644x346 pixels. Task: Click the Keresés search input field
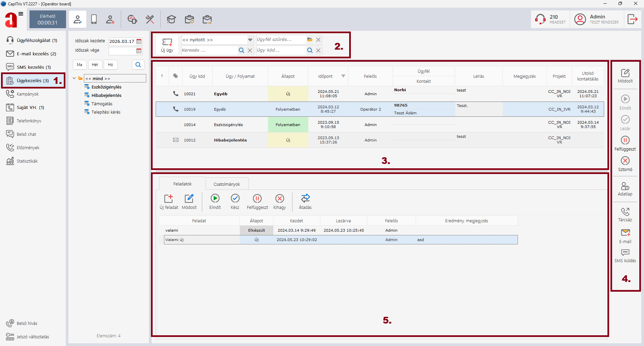click(x=209, y=50)
